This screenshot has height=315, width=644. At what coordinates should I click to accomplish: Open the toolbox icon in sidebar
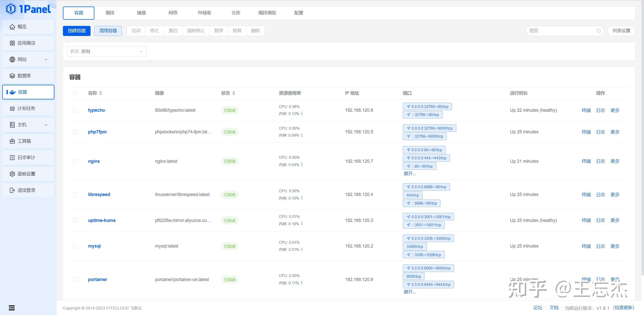tap(12, 141)
